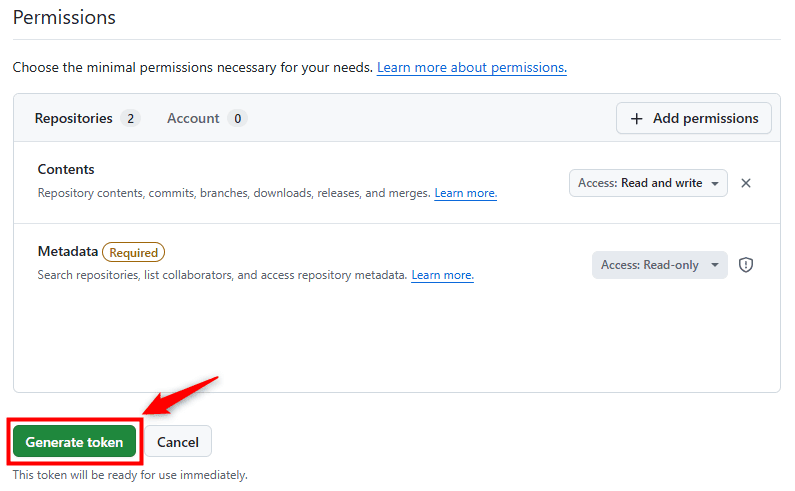Screen dimensions: 795x491
Task: Click the Add permissions button
Action: coord(694,118)
